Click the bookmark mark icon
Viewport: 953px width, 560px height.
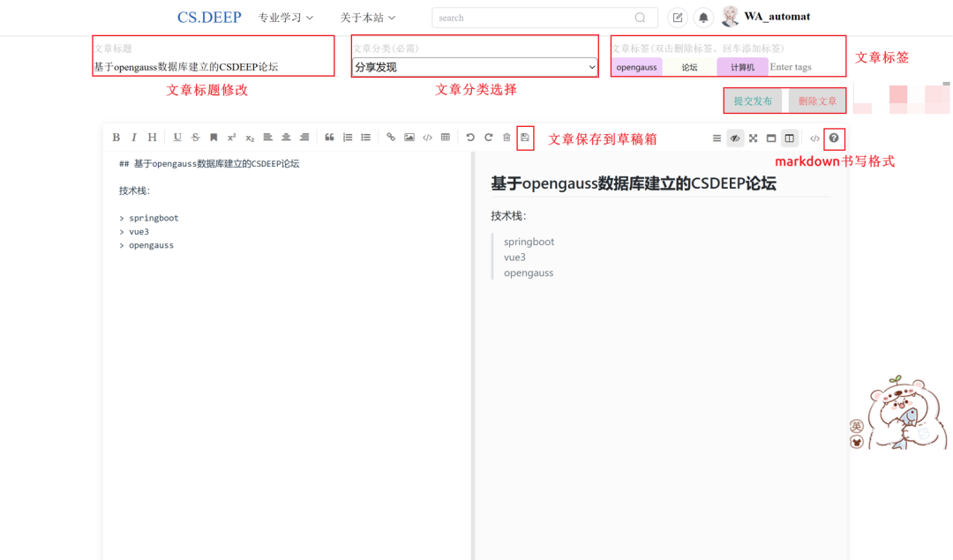tap(214, 138)
